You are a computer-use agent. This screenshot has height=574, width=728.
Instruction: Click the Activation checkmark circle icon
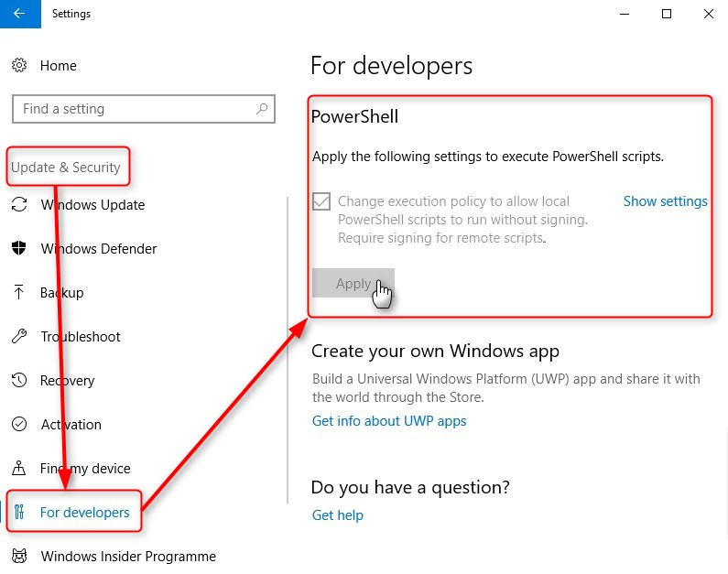tap(19, 424)
